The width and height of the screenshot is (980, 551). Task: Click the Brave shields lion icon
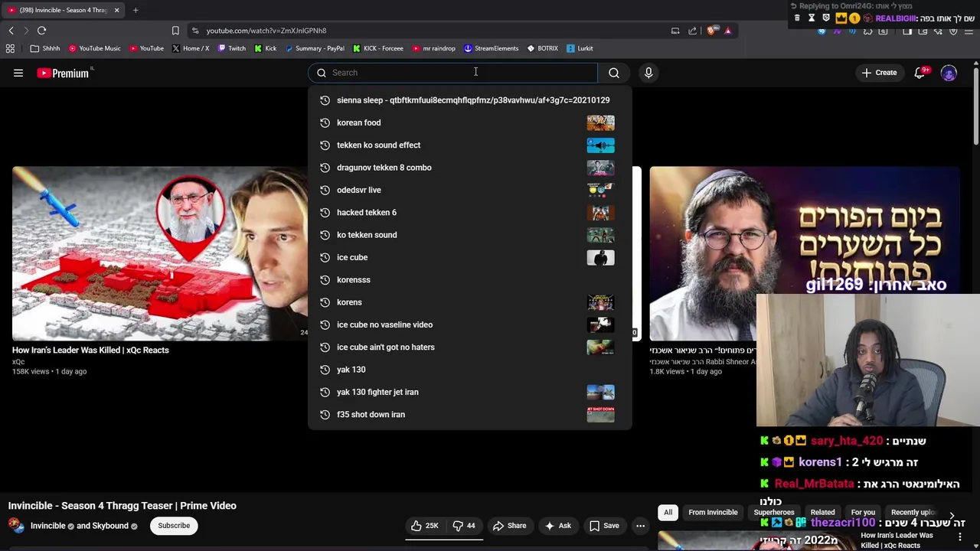pyautogui.click(x=711, y=31)
